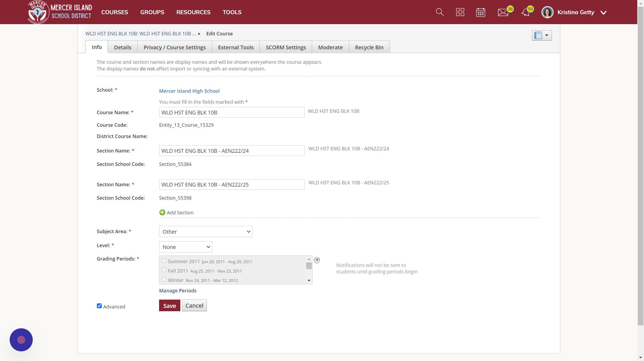This screenshot has height=361, width=644.
Task: Open the apps grid icon
Action: tap(460, 12)
